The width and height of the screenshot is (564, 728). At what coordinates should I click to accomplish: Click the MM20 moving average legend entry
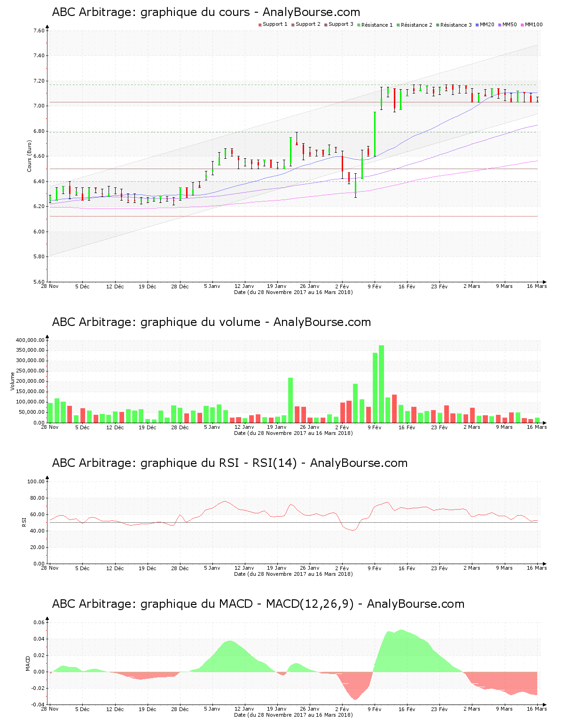(x=485, y=24)
